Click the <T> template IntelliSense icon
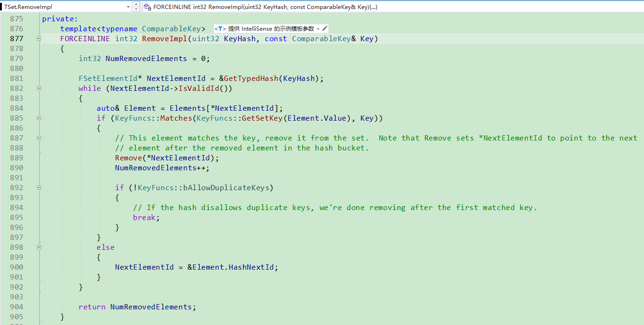 click(x=220, y=29)
